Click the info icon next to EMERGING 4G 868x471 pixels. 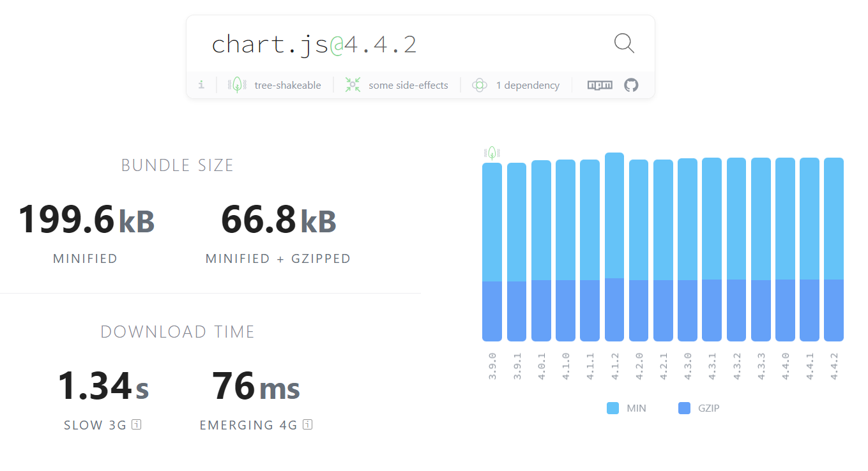coord(307,424)
